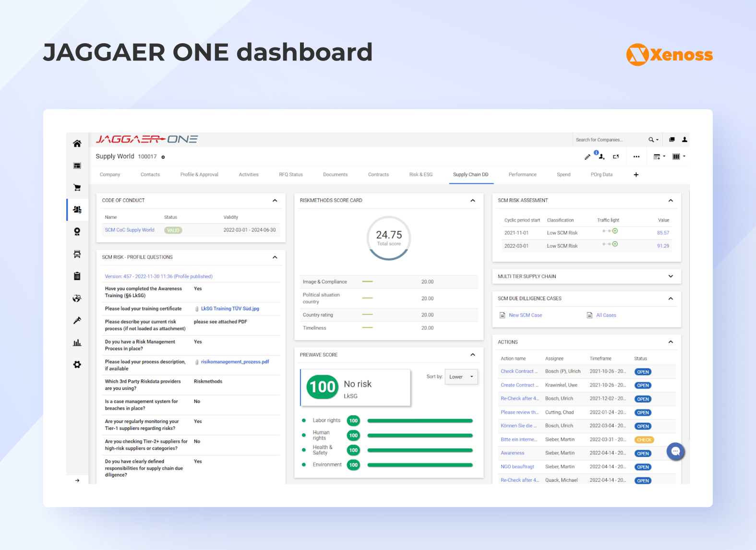Click the blue info badge icon
756x550 pixels.
pyautogui.click(x=596, y=153)
